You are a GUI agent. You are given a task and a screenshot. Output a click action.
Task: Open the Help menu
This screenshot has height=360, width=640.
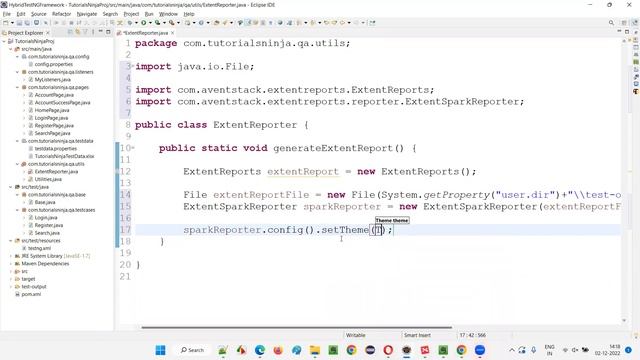click(189, 14)
